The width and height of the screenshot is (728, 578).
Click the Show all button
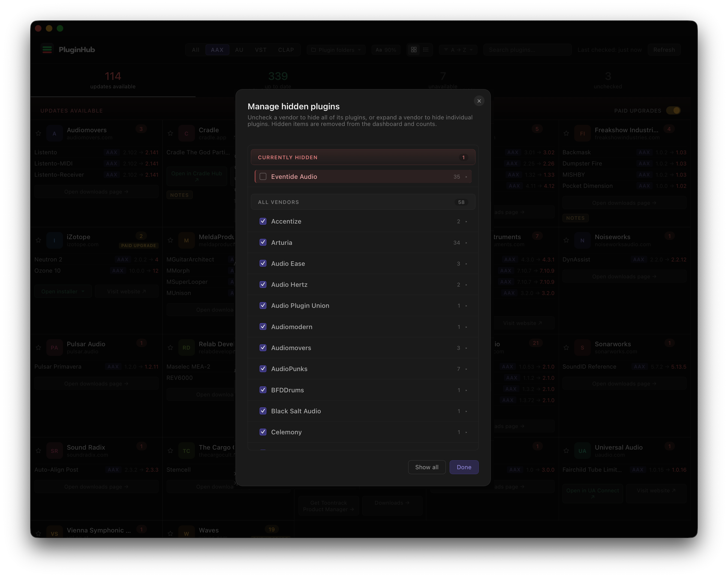coord(427,467)
